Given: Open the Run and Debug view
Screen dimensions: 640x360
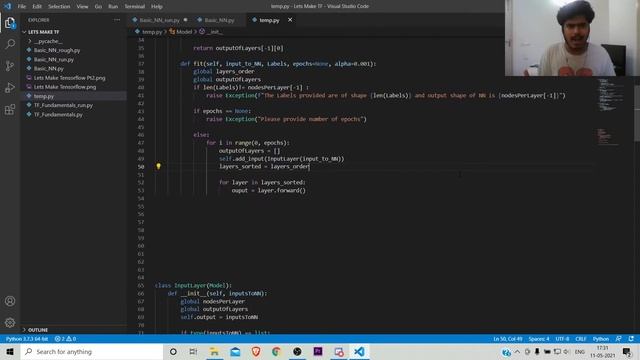Looking at the screenshot, I should click(x=10, y=87).
